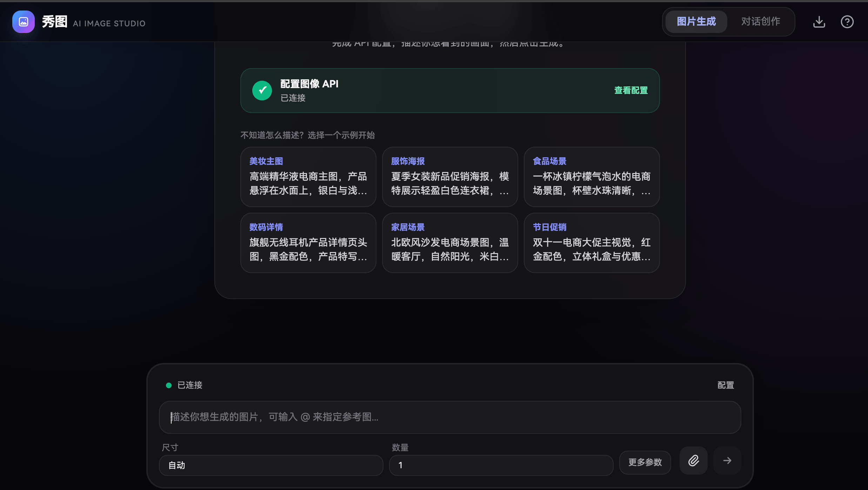Click the 已连接 status in the prompt panel

[184, 385]
